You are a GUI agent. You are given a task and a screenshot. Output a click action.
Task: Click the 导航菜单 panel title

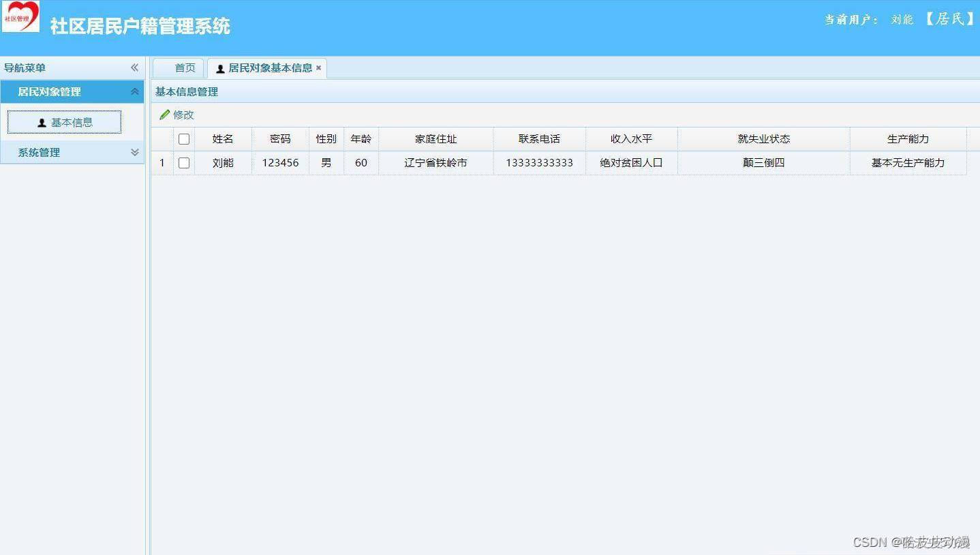(25, 67)
